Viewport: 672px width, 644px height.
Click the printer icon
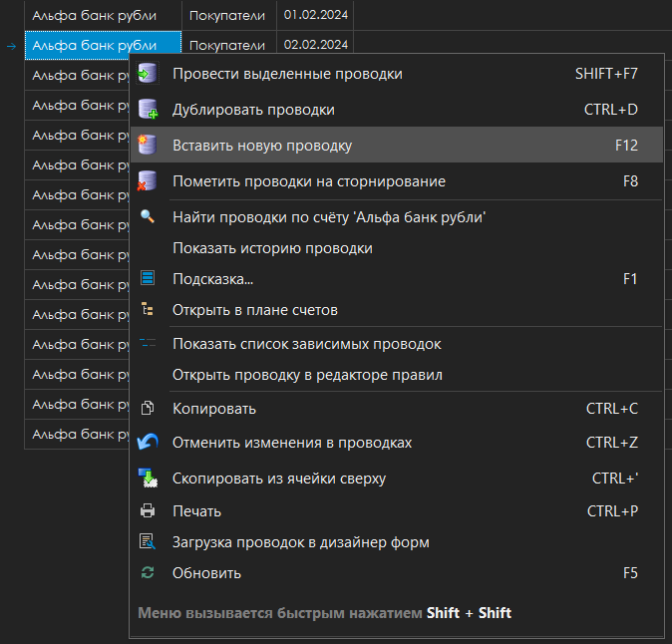[148, 510]
